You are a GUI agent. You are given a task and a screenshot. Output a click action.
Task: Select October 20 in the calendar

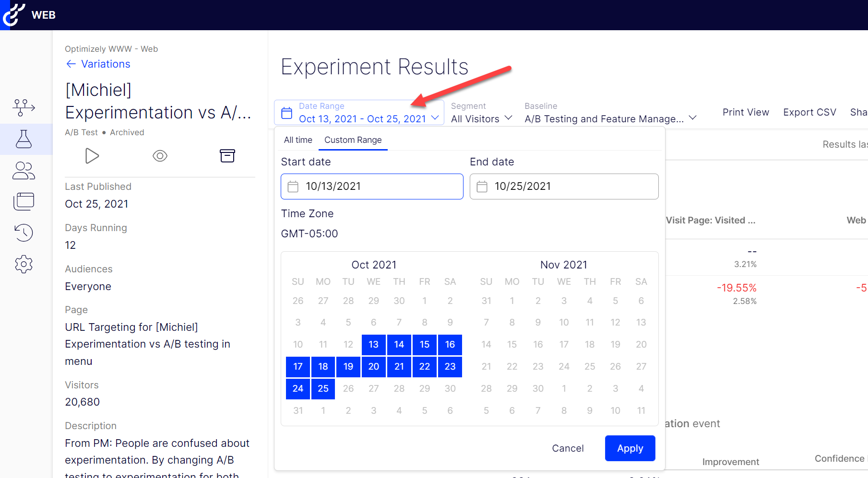point(373,367)
